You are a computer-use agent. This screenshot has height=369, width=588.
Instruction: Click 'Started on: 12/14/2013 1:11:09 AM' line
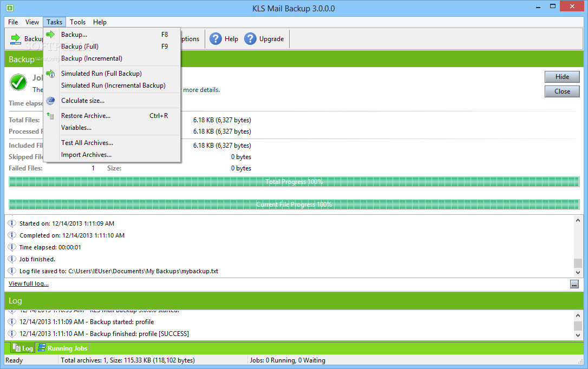point(67,223)
